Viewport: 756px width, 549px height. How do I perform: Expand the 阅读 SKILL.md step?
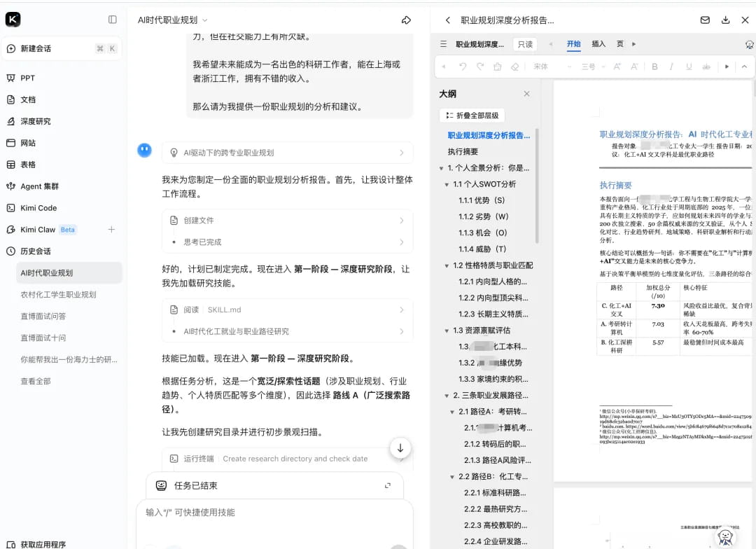288,310
